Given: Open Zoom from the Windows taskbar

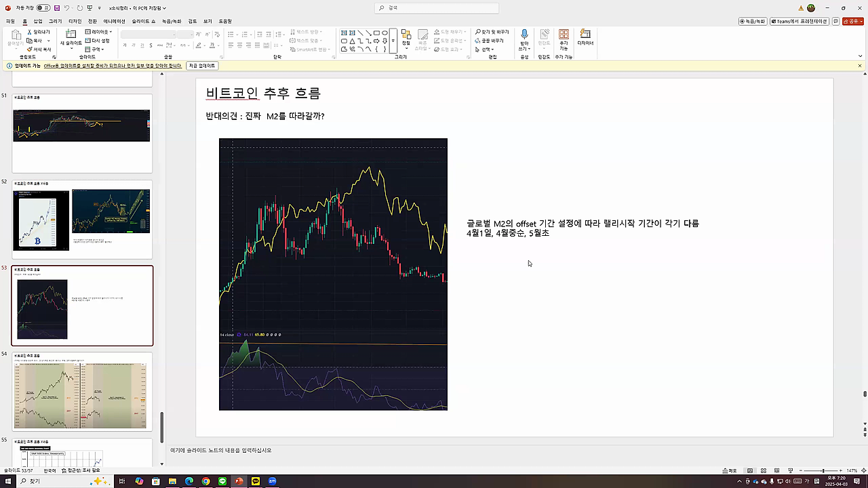Looking at the screenshot, I should [x=272, y=481].
